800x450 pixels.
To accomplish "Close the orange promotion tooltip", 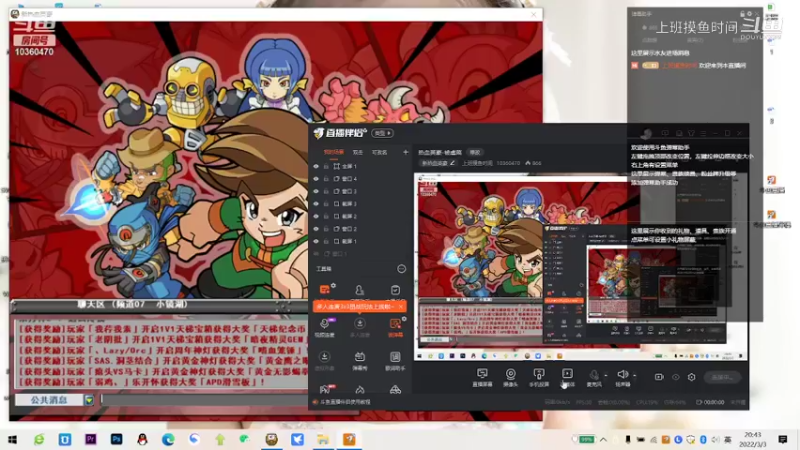I will point(401,307).
